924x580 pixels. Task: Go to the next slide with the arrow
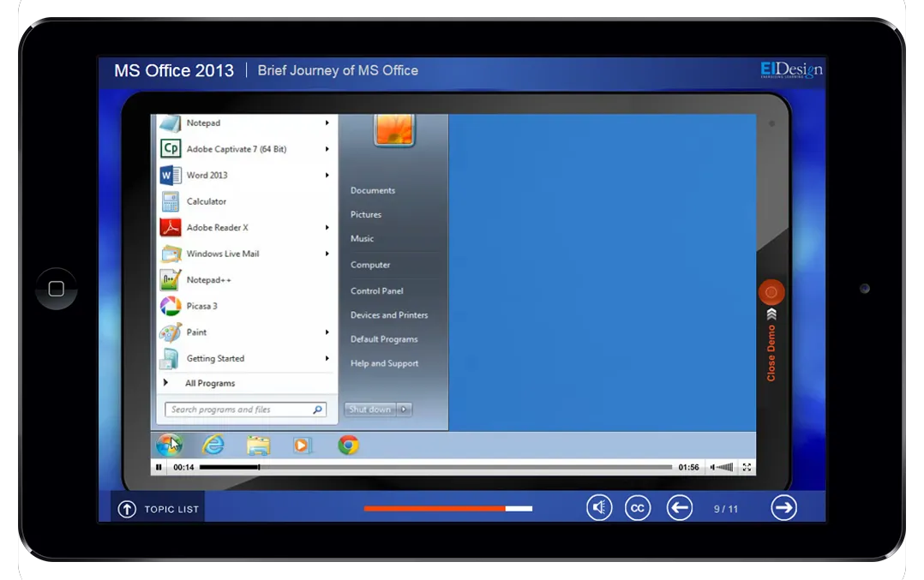(783, 507)
